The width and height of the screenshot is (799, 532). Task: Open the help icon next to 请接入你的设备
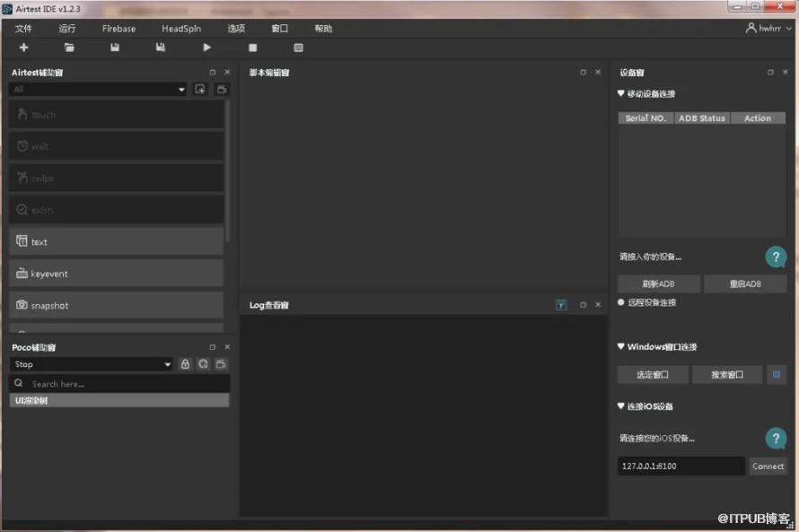[776, 257]
